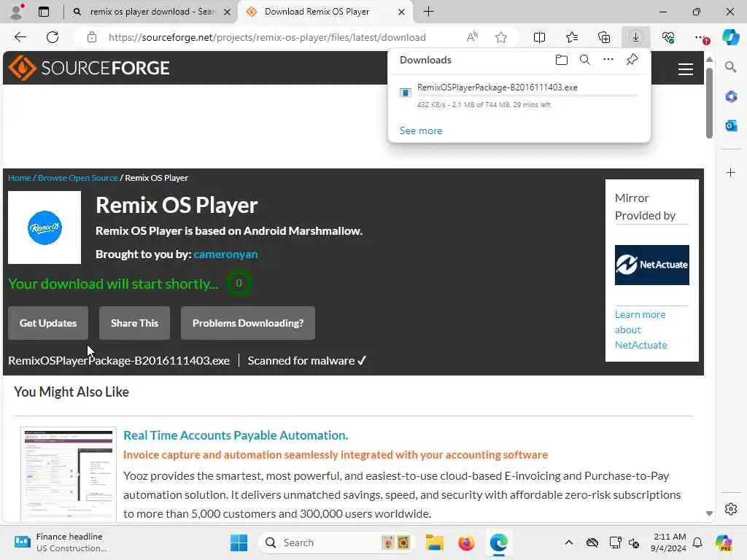Screen dimensions: 747x560
Task: Open Browser essentials heart icon
Action: pos(668,37)
